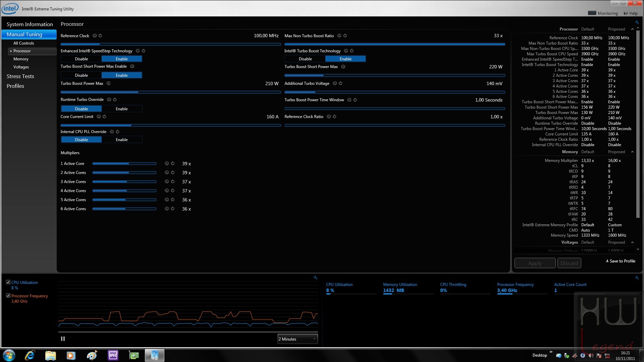This screenshot has height=362, width=644.
Task: Open Monitoring from the top bar
Action: [x=603, y=13]
